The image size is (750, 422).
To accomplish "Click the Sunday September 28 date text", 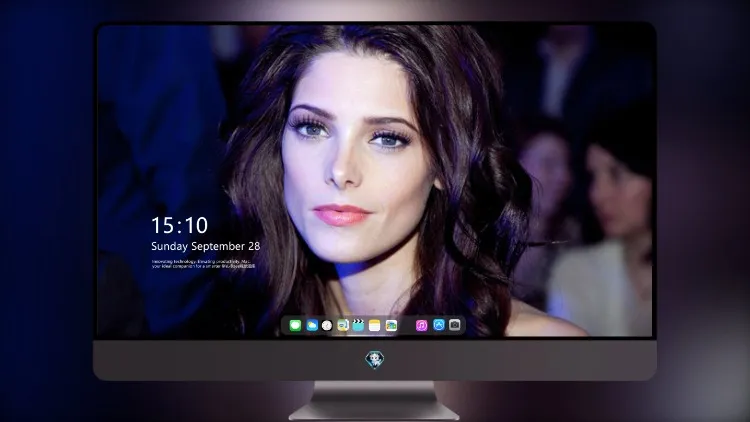I will point(206,246).
